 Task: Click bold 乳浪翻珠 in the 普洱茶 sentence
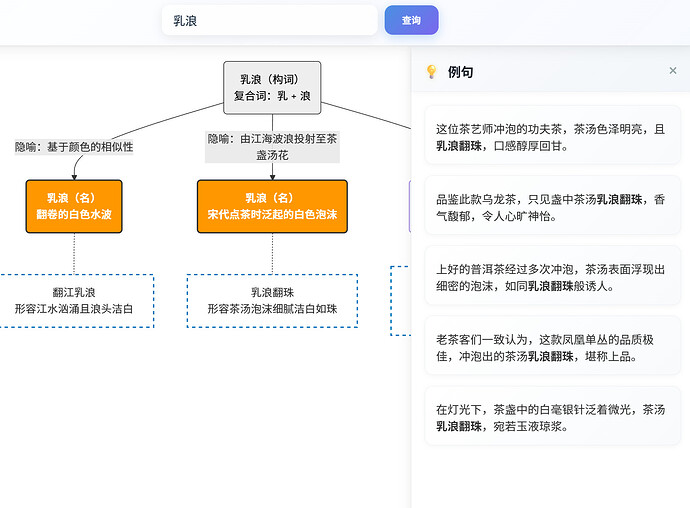[x=553, y=286]
